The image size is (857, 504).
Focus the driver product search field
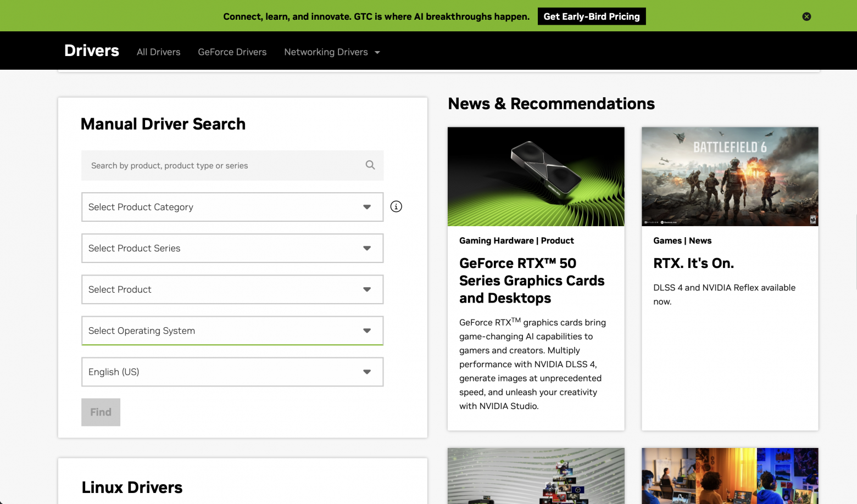pyautogui.click(x=222, y=165)
